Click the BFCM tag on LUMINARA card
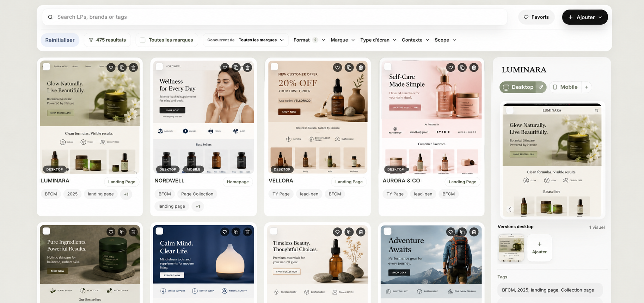This screenshot has height=303, width=644. point(51,194)
